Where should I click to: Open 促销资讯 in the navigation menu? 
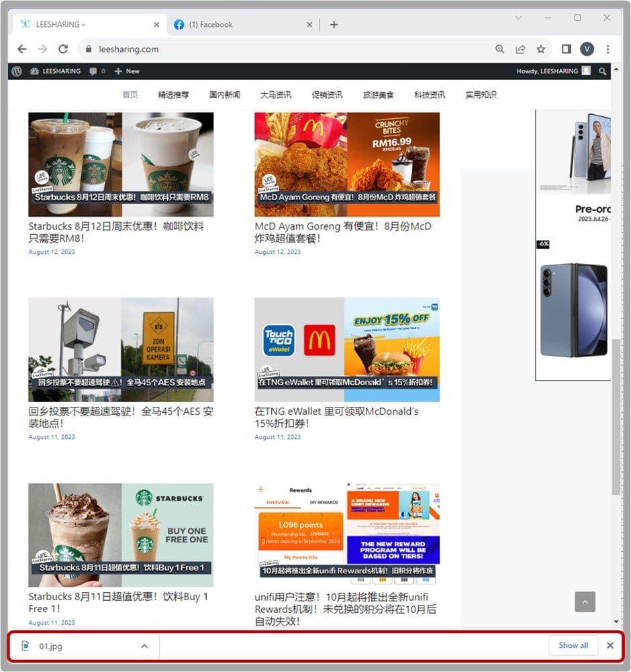pyautogui.click(x=327, y=95)
